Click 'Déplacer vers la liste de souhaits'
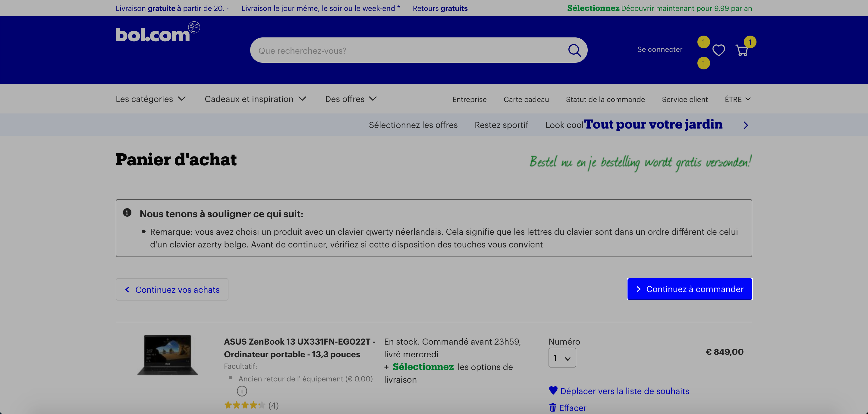The height and width of the screenshot is (414, 868). click(624, 391)
